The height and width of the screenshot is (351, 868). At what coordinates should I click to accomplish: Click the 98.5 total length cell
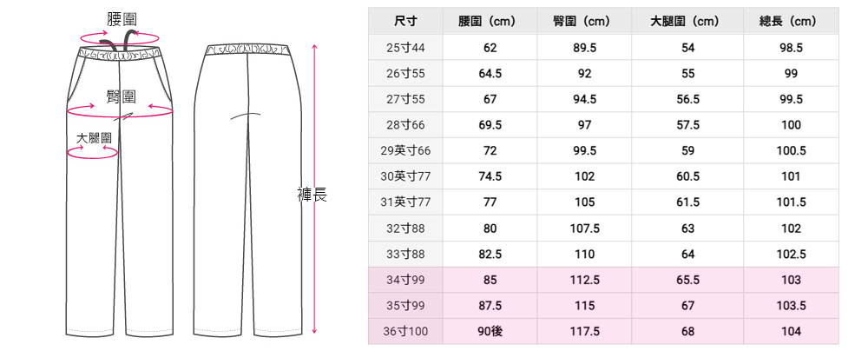[x=790, y=48]
